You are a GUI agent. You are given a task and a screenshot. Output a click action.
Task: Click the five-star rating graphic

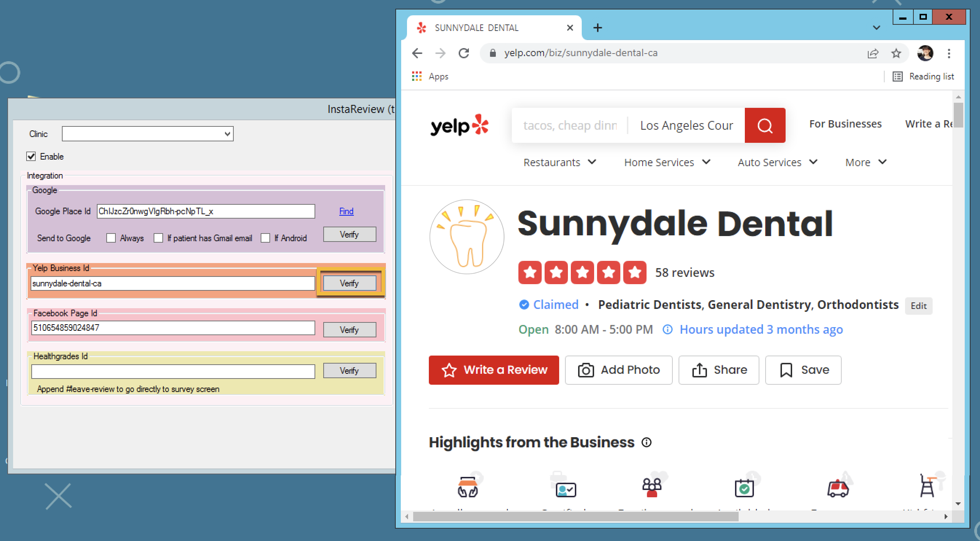[x=582, y=273]
